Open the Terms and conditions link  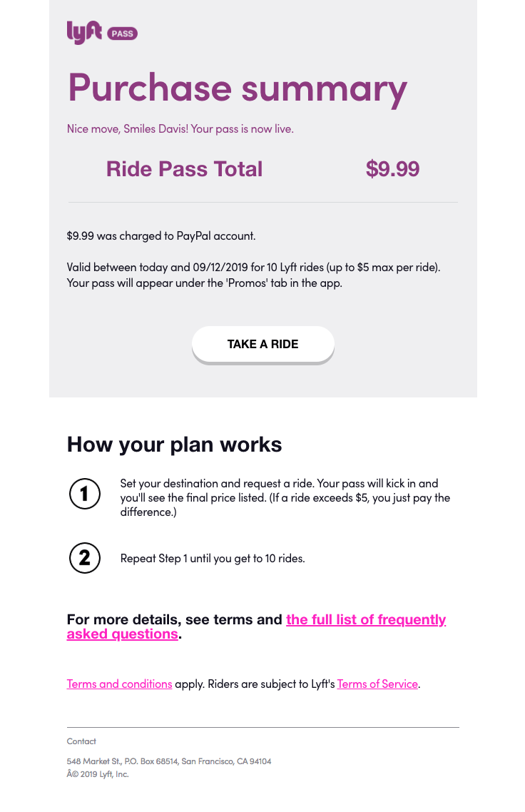120,684
